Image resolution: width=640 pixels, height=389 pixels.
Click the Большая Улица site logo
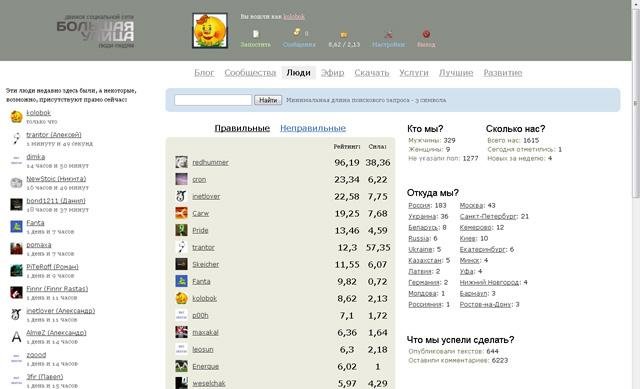[95, 32]
